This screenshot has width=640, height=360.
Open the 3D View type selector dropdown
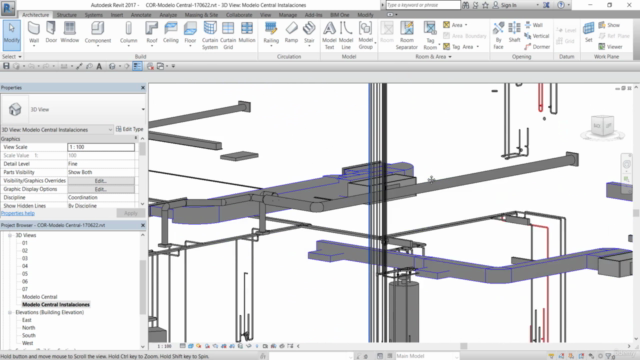click(x=143, y=109)
